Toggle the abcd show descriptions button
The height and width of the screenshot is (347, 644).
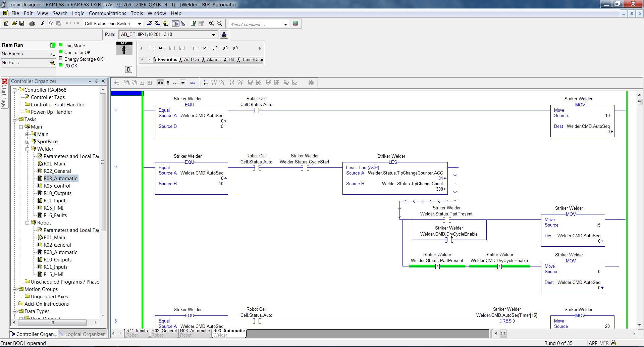pyautogui.click(x=160, y=83)
